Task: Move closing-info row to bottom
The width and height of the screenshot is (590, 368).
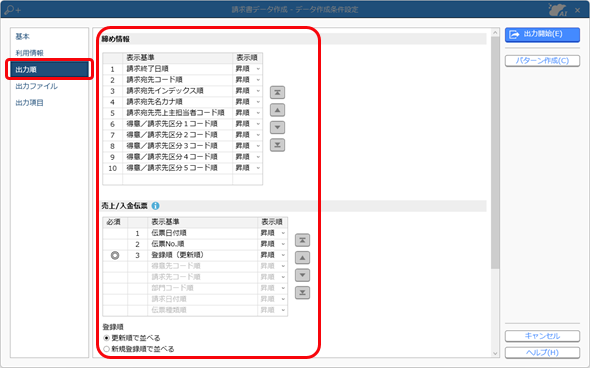Action: point(277,145)
